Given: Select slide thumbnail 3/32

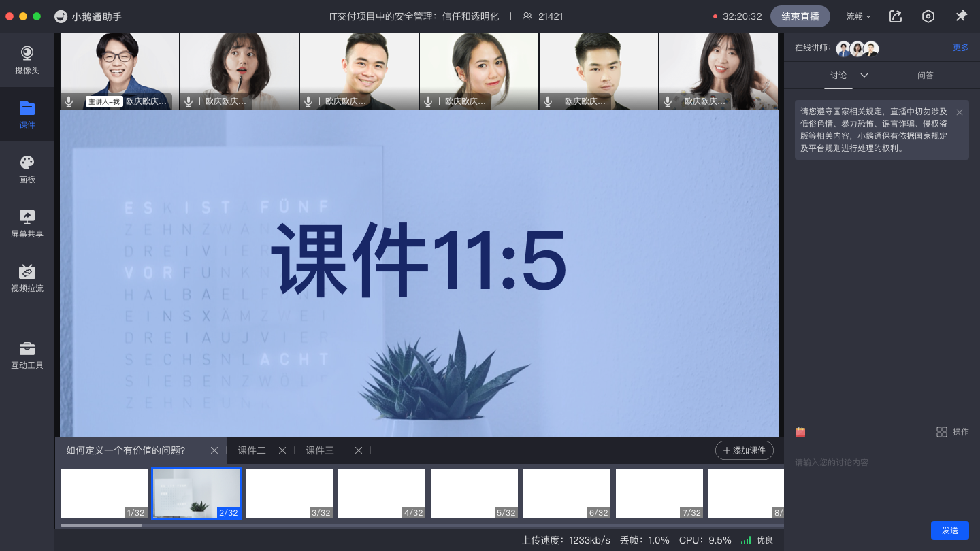Looking at the screenshot, I should point(289,494).
